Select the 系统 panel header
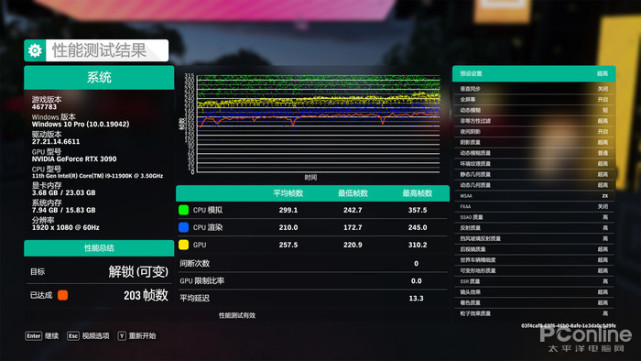641x361 pixels. click(x=99, y=77)
